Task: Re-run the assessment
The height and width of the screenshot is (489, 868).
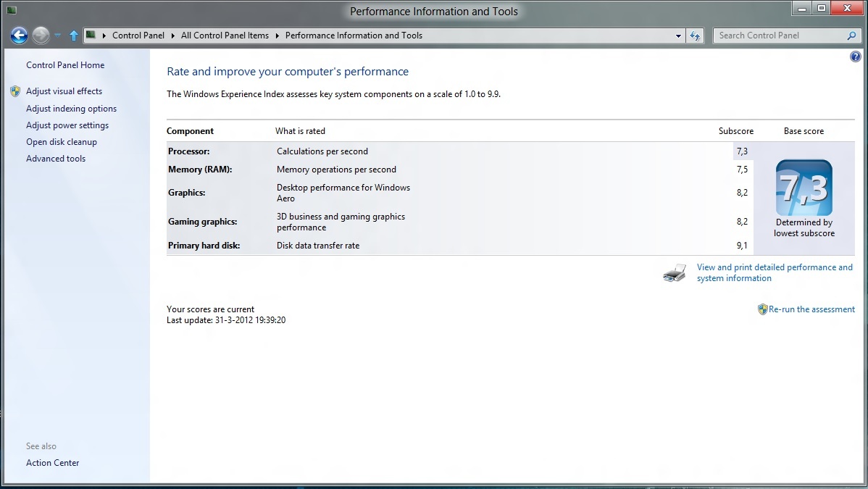Action: pyautogui.click(x=811, y=309)
